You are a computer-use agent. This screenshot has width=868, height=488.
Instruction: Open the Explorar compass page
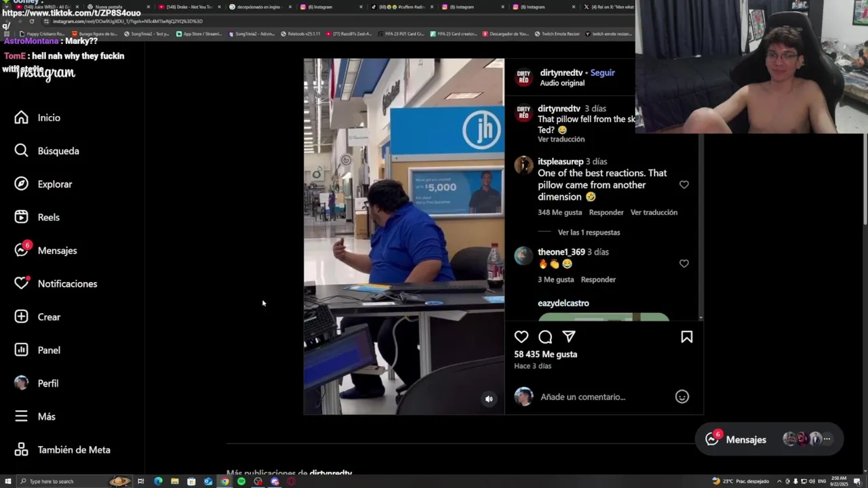point(43,184)
